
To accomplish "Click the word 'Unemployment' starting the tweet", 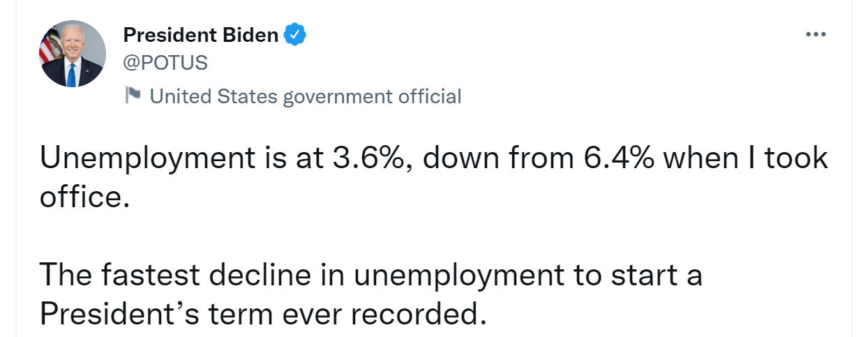I will tap(148, 160).
